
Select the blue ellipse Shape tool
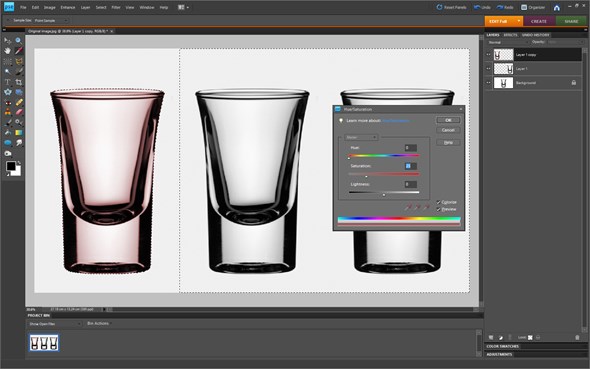click(x=7, y=143)
